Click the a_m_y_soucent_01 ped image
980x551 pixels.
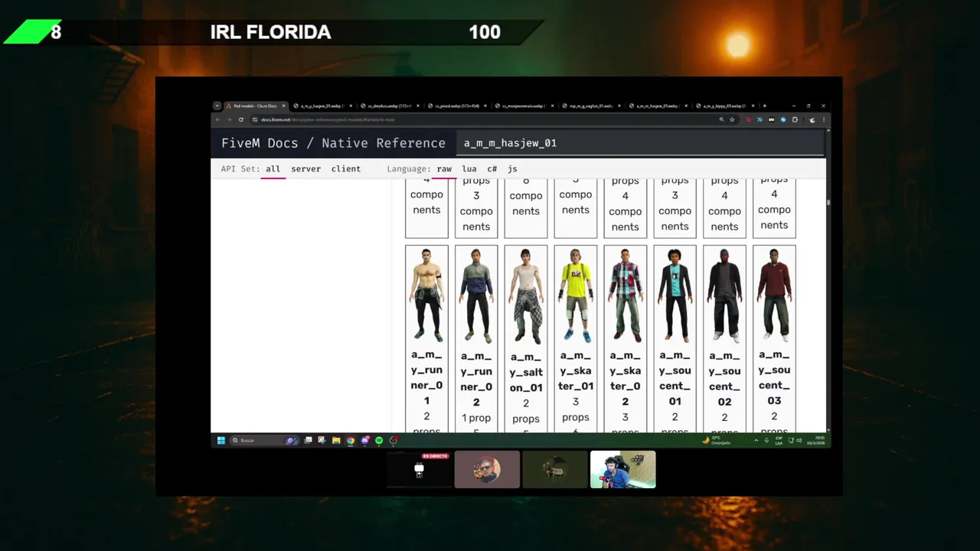(x=675, y=295)
